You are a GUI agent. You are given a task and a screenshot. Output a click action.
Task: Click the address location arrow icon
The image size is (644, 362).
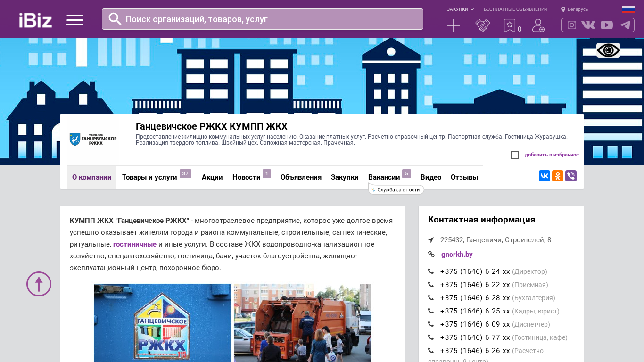(431, 240)
